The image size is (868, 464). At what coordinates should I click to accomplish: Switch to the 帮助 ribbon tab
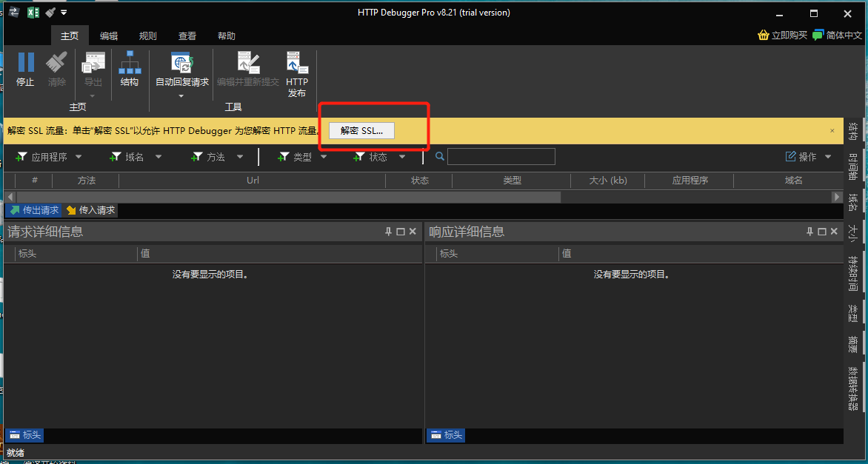[x=227, y=36]
